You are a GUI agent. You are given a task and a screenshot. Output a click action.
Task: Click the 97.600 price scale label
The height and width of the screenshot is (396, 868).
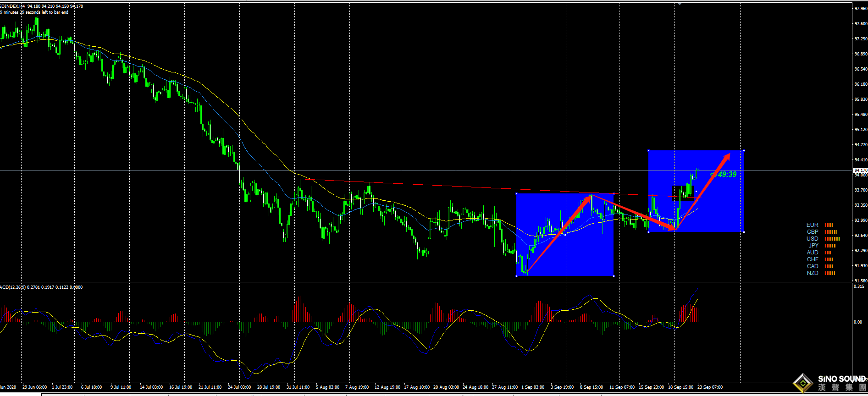click(860, 24)
